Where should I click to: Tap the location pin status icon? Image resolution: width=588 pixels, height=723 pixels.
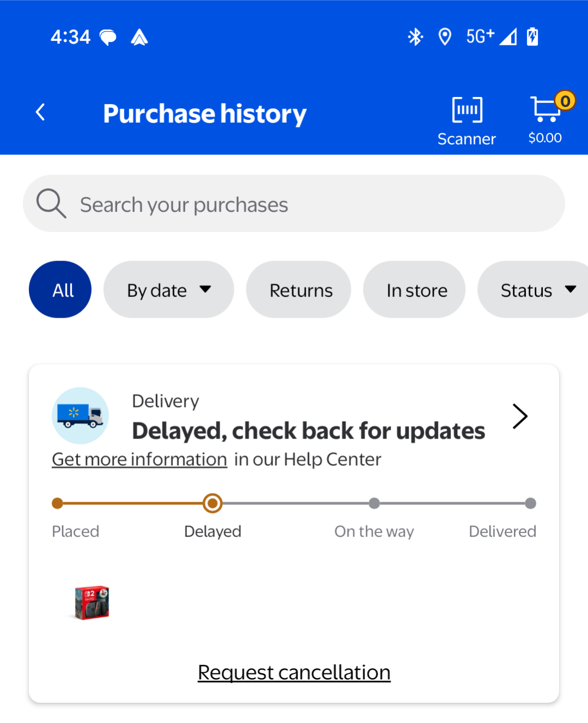coord(445,37)
